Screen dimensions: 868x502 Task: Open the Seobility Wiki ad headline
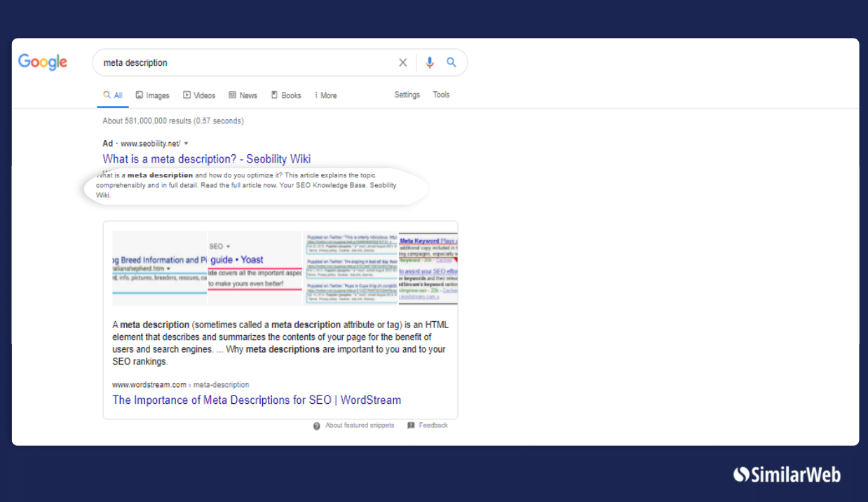click(x=206, y=159)
